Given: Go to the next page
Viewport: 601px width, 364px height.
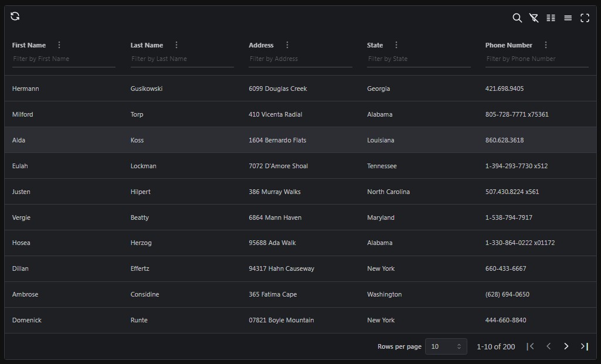Looking at the screenshot, I should coord(566,346).
